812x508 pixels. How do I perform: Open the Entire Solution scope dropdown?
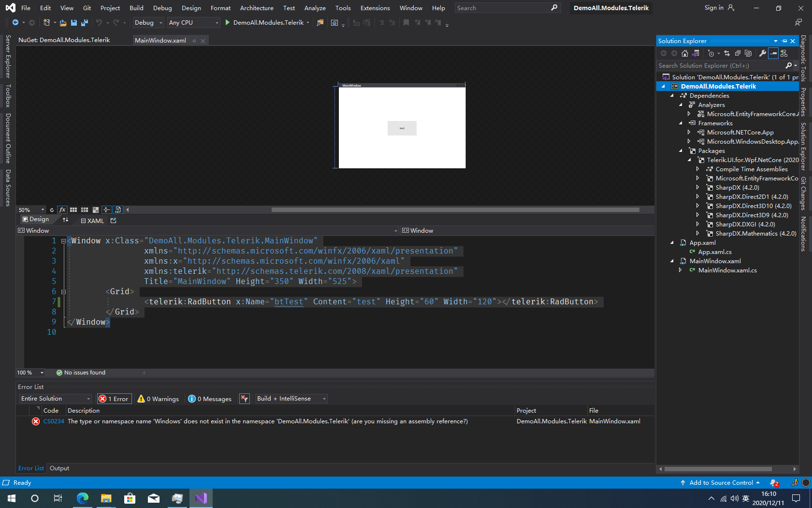coord(56,399)
